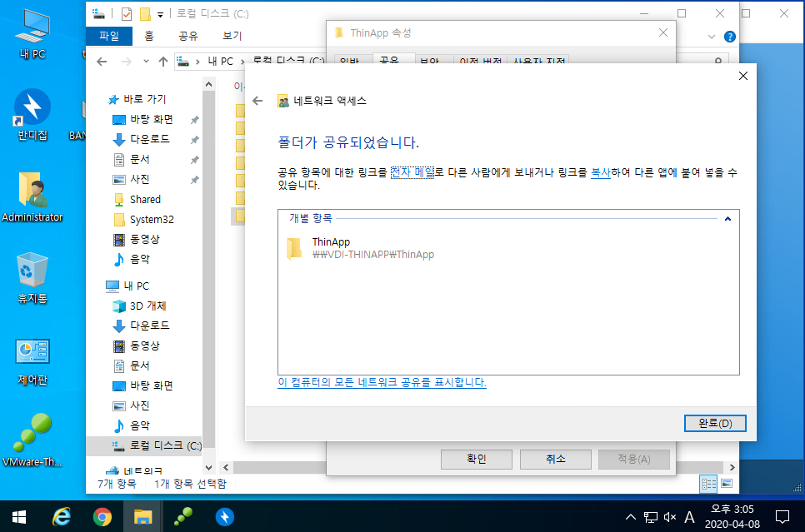Screen dimensions: 805x532
Task: Click navigation pane scroll down arrow
Action: point(208,467)
